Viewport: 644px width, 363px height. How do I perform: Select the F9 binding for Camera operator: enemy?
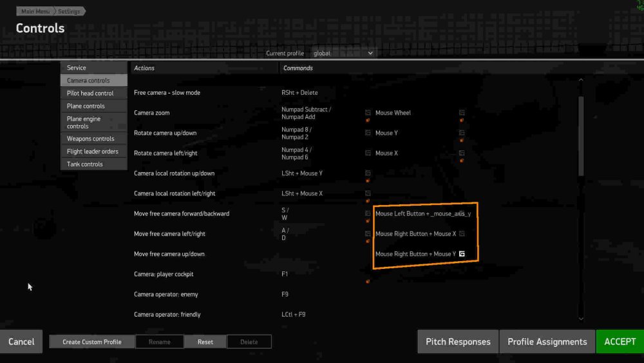click(285, 294)
